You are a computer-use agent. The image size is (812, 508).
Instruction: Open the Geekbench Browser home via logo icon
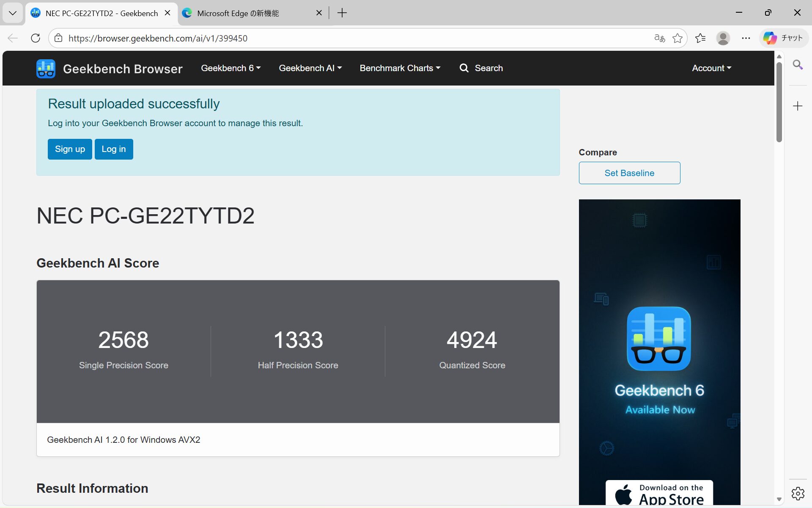(45, 68)
